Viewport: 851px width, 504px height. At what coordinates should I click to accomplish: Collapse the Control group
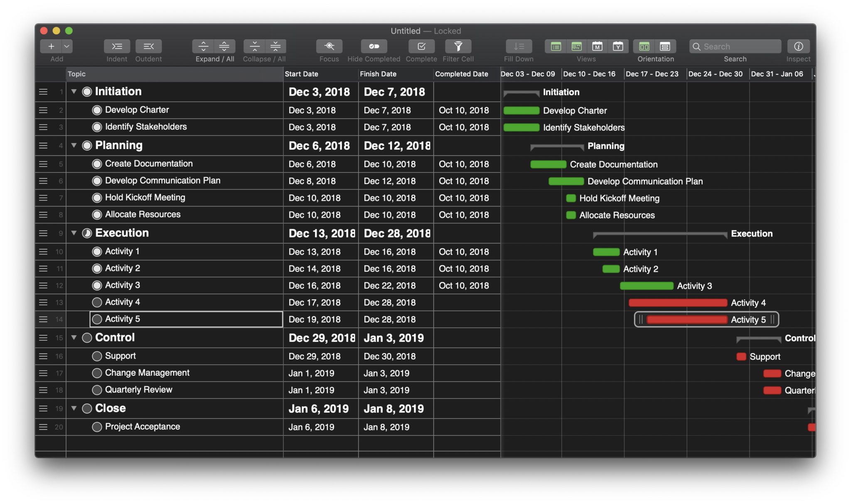[74, 337]
